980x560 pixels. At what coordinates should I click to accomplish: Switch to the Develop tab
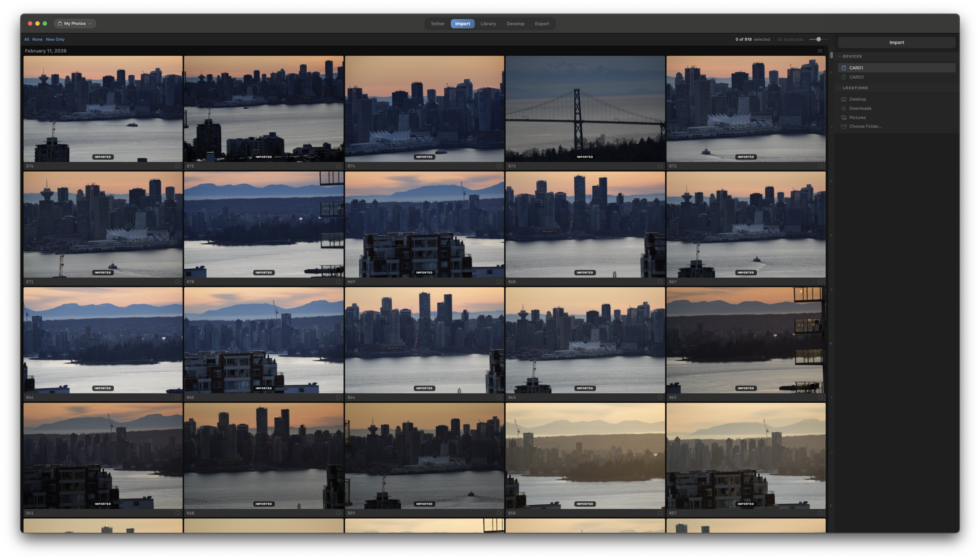click(x=515, y=24)
